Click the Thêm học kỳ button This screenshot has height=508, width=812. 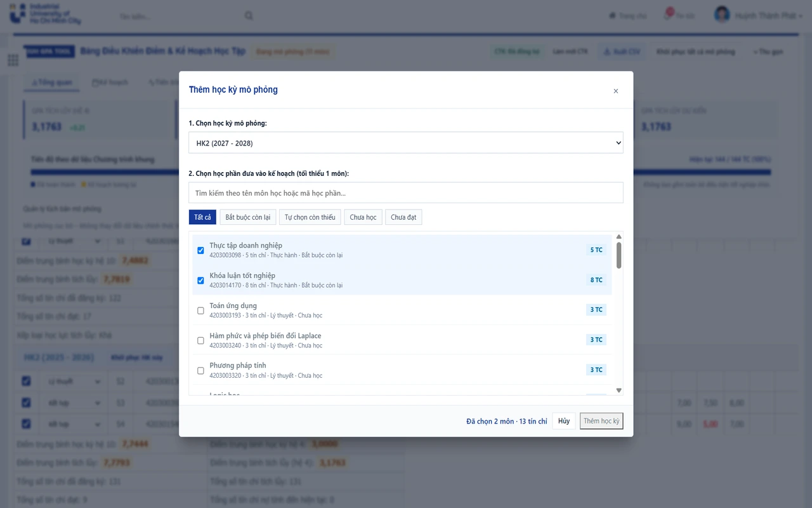coord(601,421)
